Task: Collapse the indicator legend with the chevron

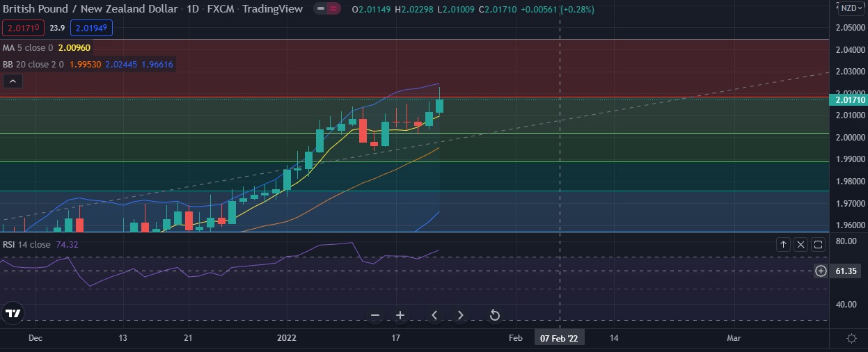Action: [13, 81]
